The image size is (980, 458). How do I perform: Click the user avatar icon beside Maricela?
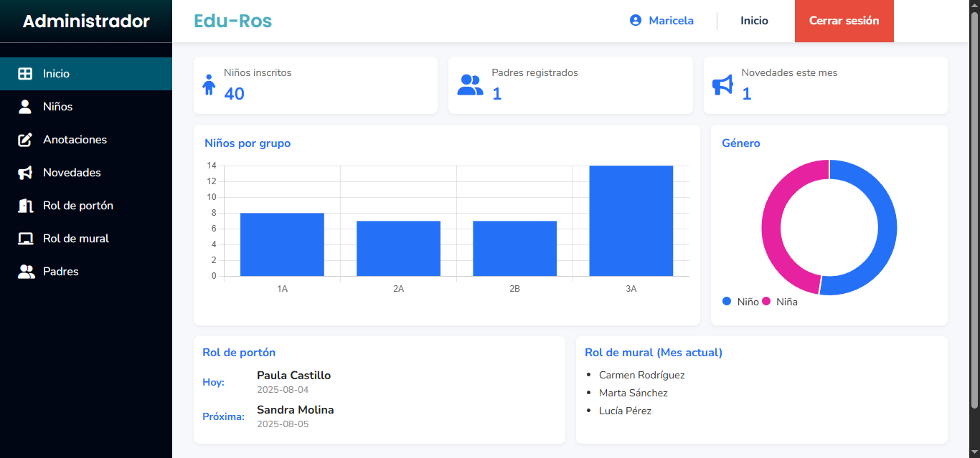coord(635,21)
